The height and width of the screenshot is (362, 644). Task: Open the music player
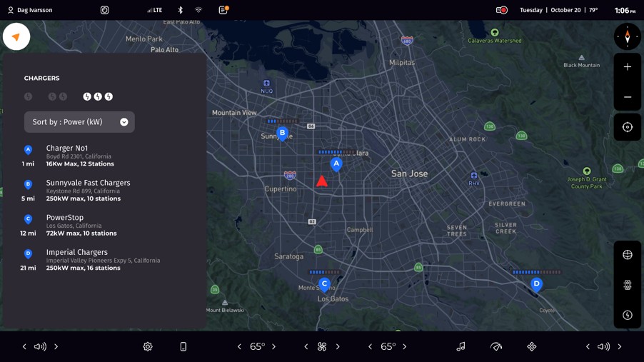pos(461,346)
